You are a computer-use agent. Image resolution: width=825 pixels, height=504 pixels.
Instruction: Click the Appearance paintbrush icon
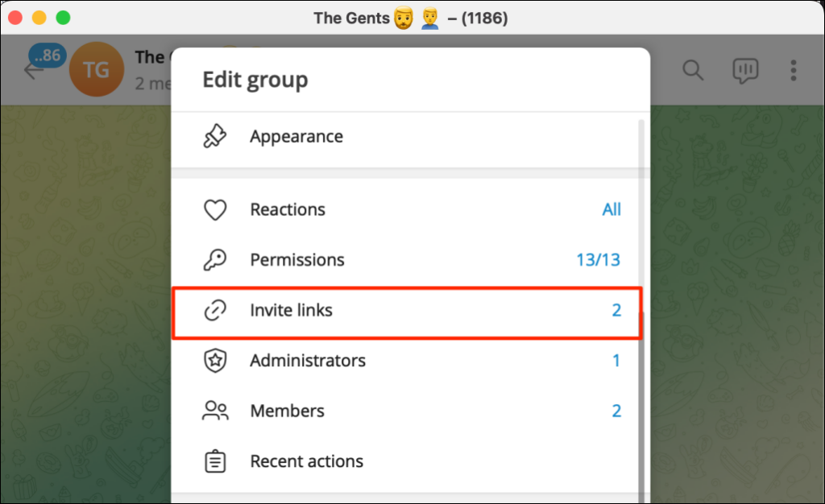click(214, 137)
